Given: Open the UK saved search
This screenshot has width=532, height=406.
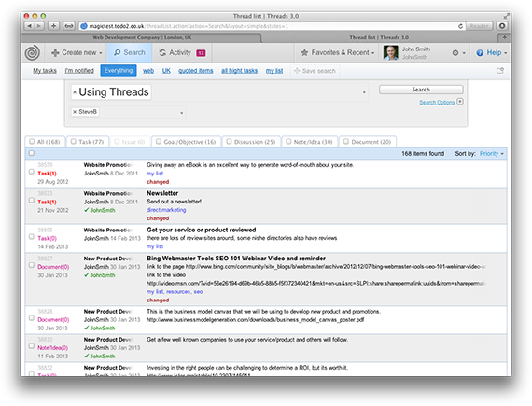Looking at the screenshot, I should coord(166,71).
